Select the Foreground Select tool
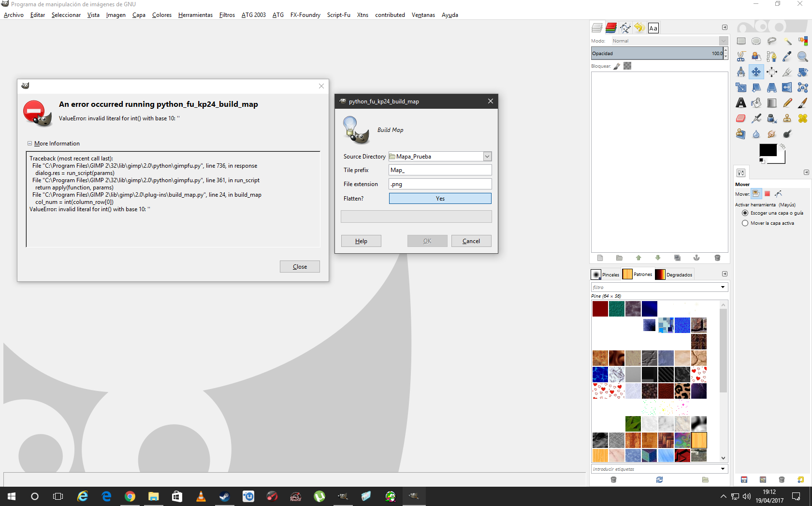 pyautogui.click(x=756, y=57)
